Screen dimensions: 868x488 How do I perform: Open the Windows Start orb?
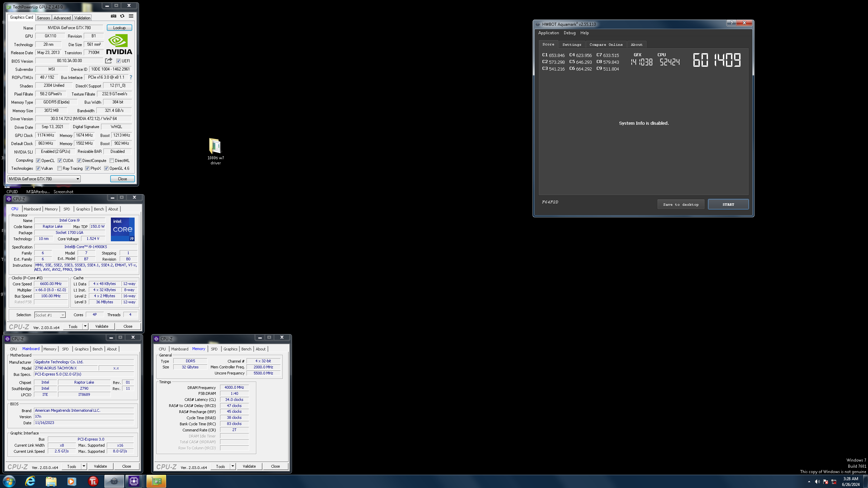[9, 481]
